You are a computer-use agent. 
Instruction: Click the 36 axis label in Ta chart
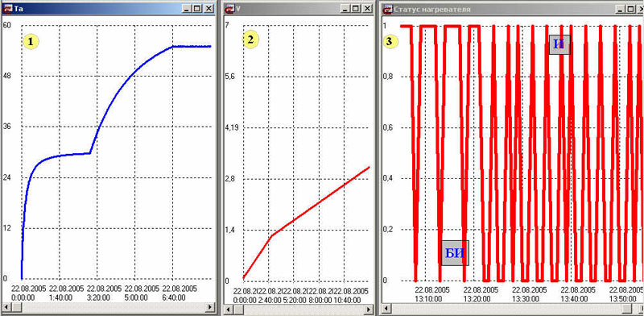7,127
